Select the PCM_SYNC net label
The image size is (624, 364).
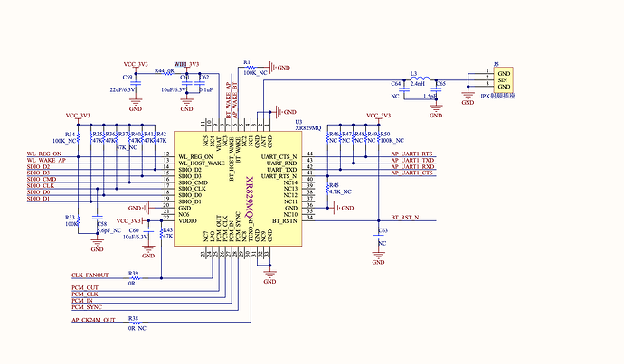[x=87, y=307]
